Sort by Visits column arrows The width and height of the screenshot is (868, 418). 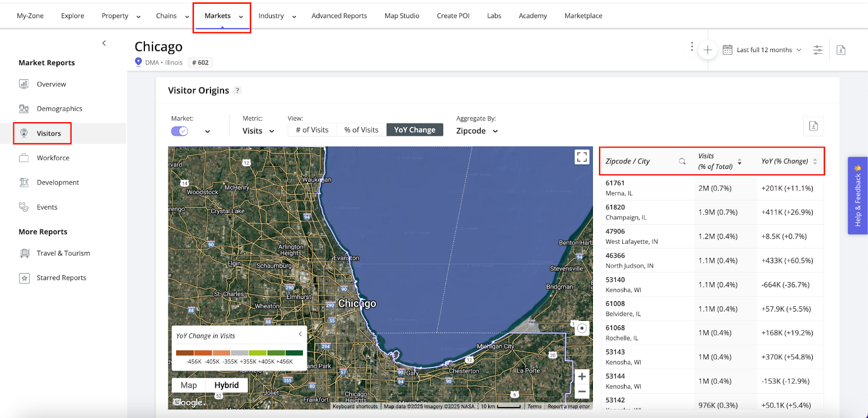739,162
